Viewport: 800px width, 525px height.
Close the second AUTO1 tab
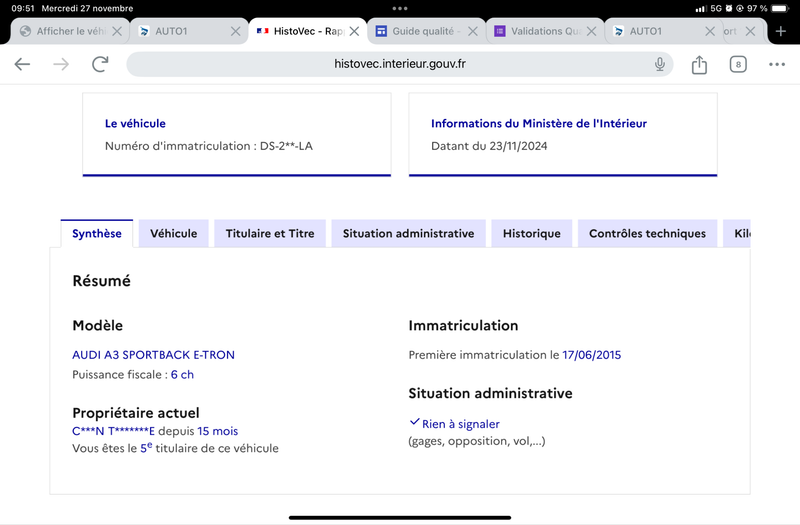pos(710,31)
